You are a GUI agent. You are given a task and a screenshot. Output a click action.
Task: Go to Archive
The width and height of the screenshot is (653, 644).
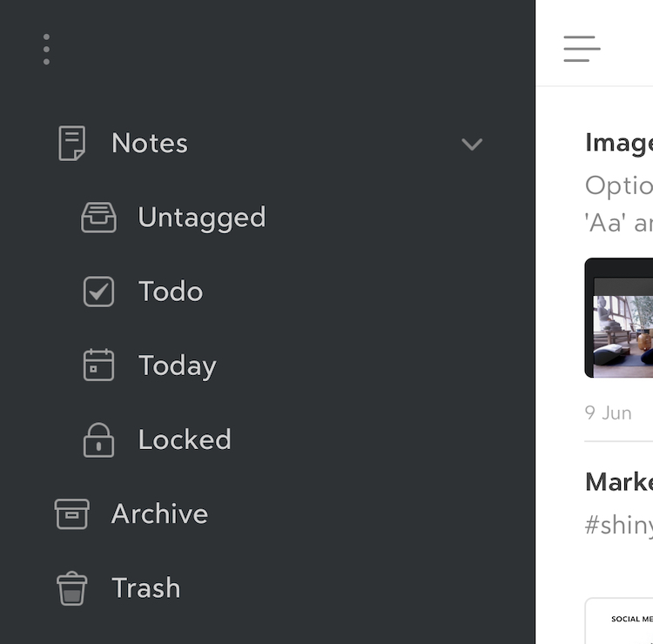tap(159, 513)
